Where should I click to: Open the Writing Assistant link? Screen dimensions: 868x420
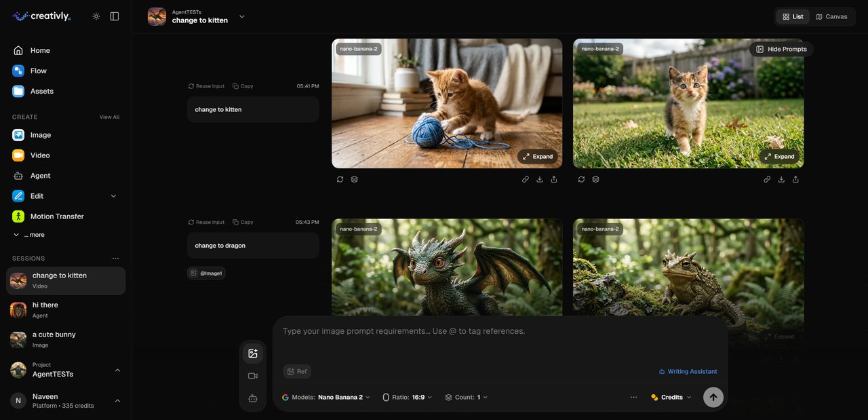tap(688, 371)
